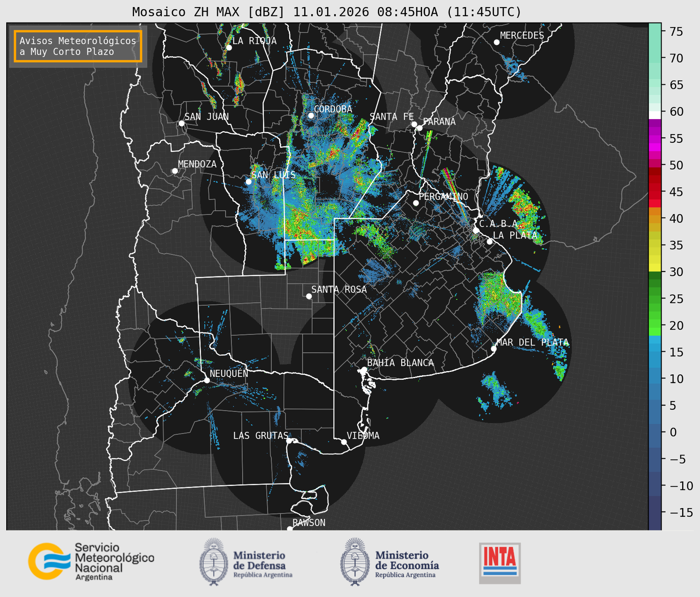Image resolution: width=700 pixels, height=597 pixels.
Task: Click the 0 tick label on the colorbar
Action: [x=673, y=433]
